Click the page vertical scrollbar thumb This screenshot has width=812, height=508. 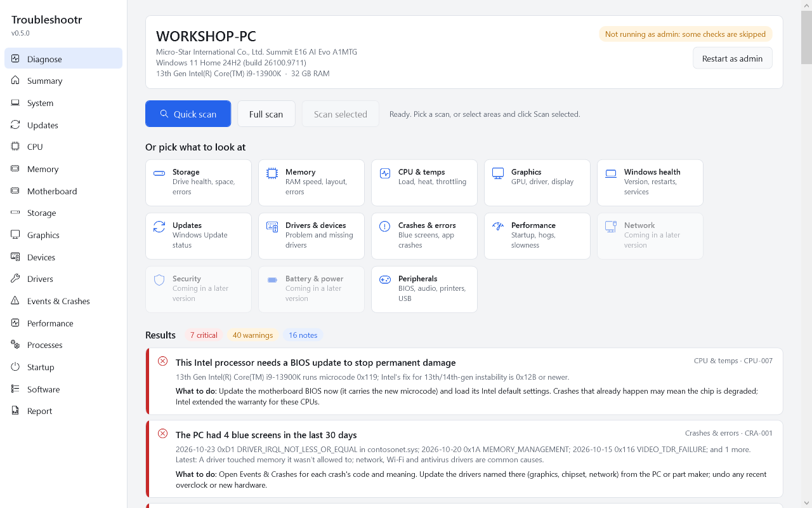[806, 37]
